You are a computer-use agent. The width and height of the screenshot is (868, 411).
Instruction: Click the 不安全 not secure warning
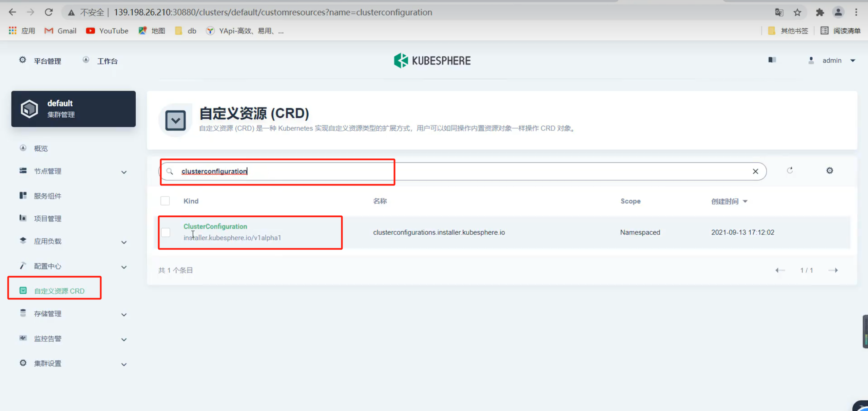pyautogui.click(x=86, y=13)
